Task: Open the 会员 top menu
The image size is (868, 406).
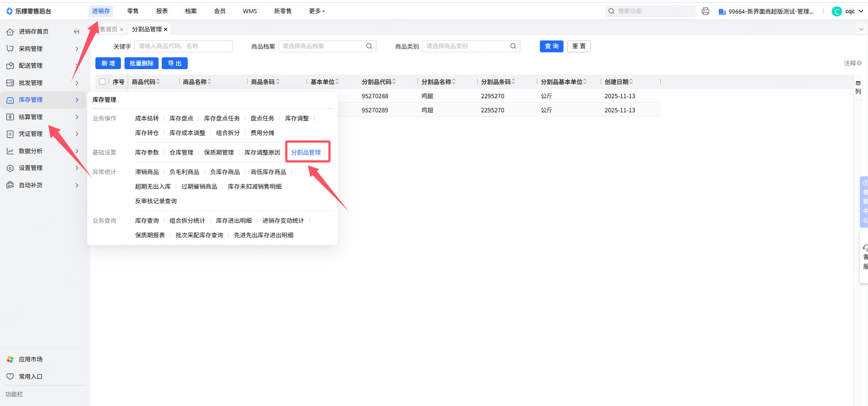Action: click(220, 11)
